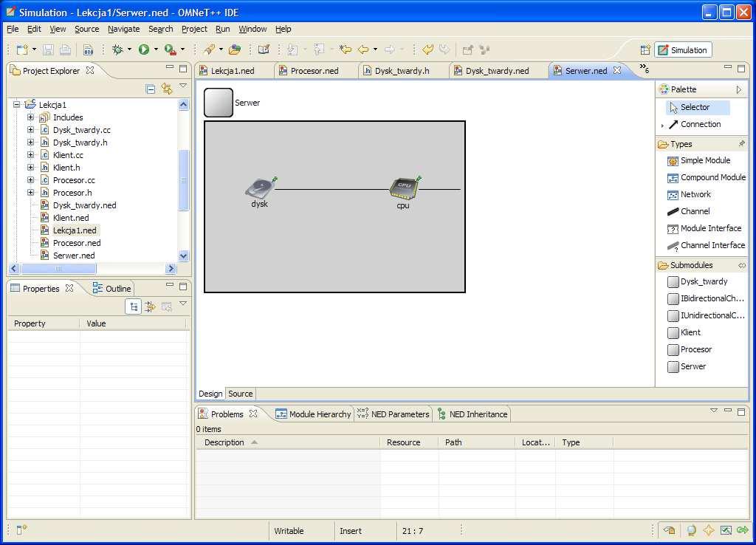756x545 pixels.
Task: Pick Channel Interface from Palette
Action: point(707,245)
